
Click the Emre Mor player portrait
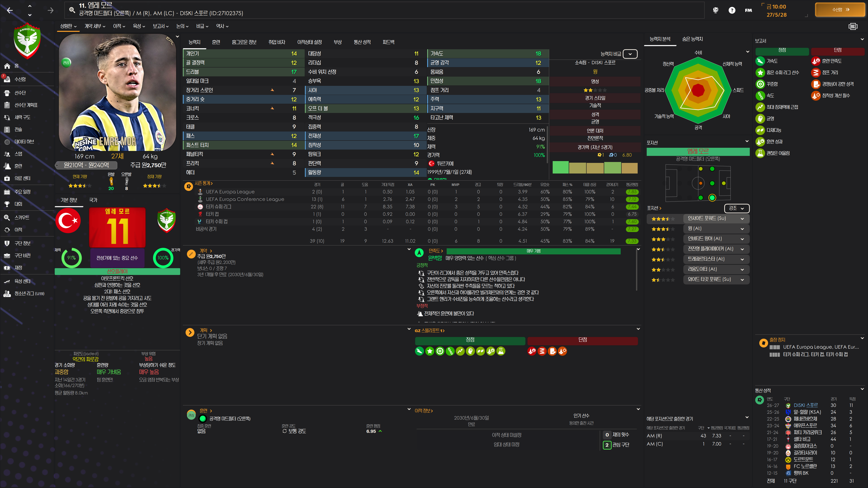(117, 93)
